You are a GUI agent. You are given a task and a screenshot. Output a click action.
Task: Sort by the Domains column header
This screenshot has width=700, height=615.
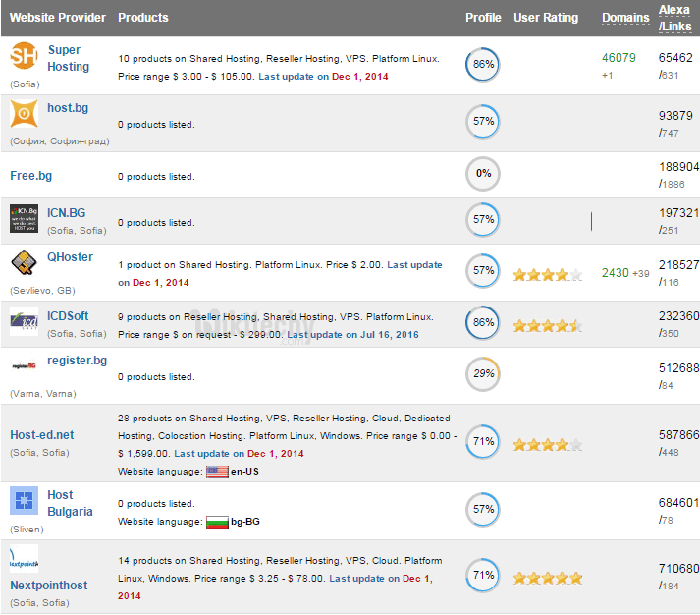point(625,18)
